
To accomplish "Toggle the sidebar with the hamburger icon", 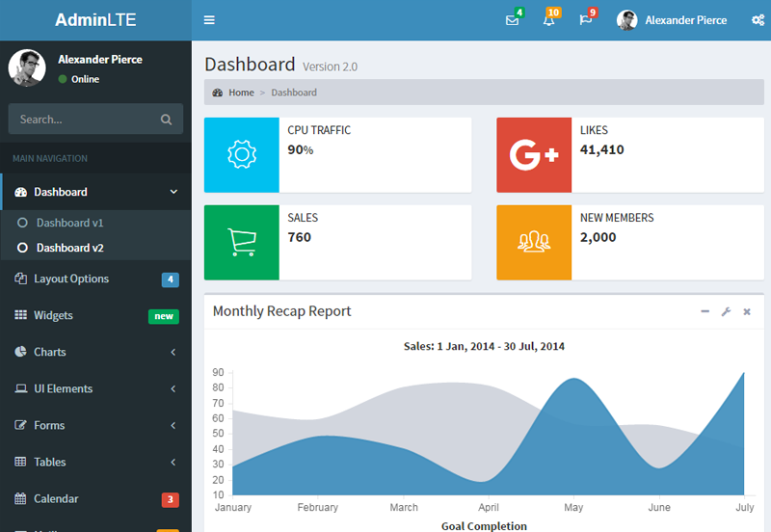I will (209, 20).
